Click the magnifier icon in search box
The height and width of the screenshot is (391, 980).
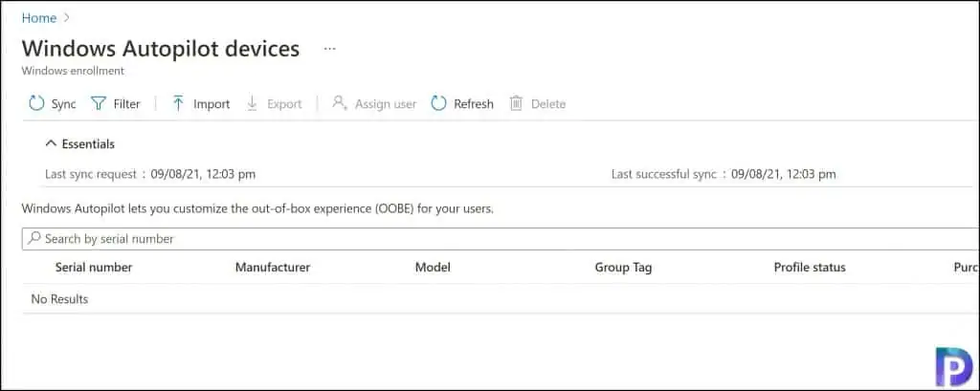tap(35, 239)
